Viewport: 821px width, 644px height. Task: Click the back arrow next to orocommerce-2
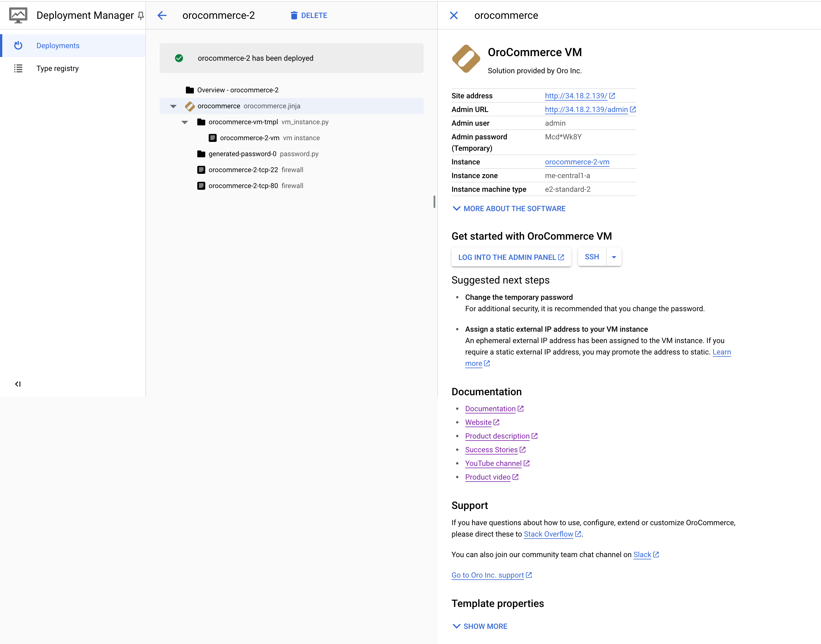[162, 15]
